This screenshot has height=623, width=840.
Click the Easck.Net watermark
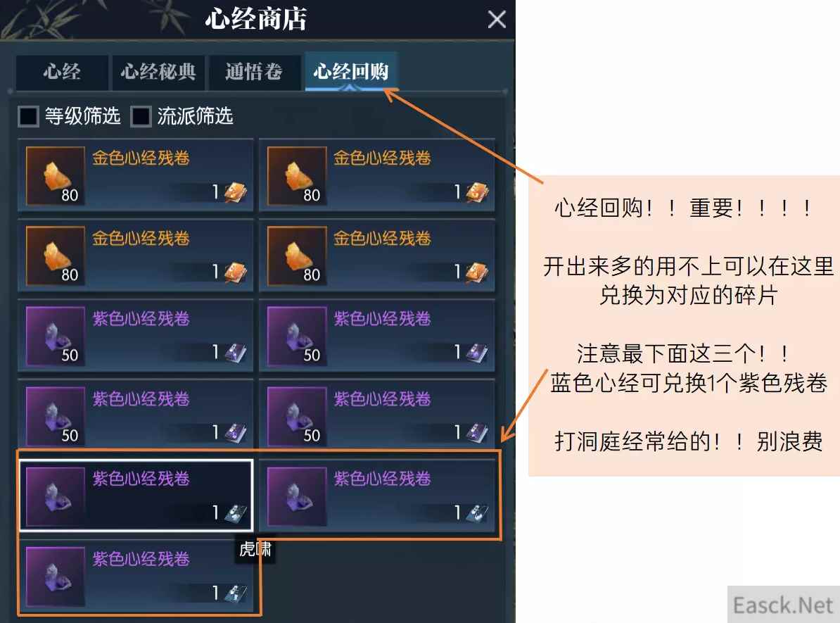[783, 605]
